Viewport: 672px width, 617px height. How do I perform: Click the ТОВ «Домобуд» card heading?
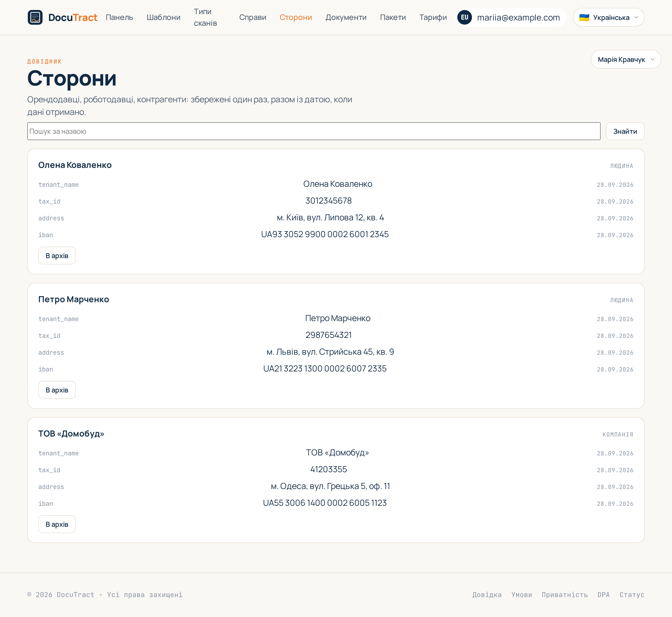(x=71, y=434)
